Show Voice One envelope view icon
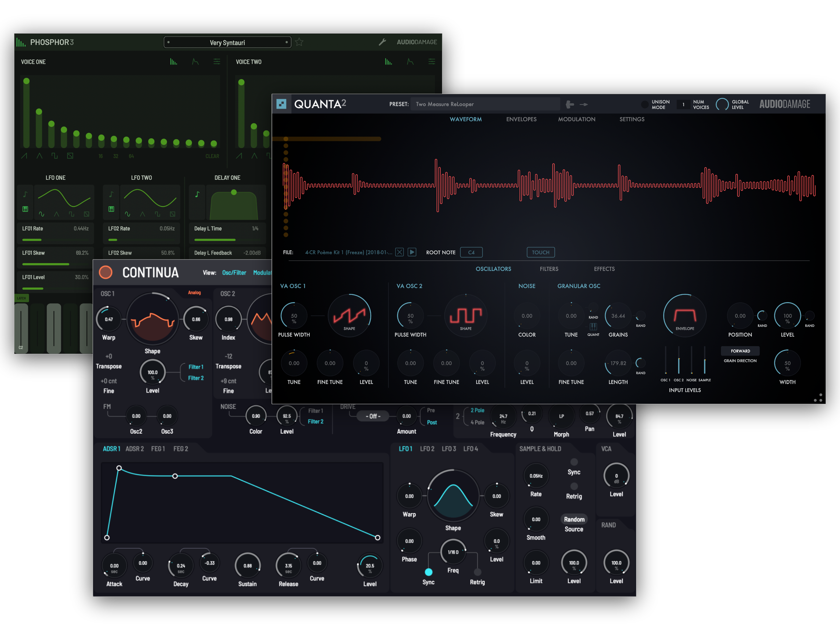The height and width of the screenshot is (630, 840). [x=195, y=62]
